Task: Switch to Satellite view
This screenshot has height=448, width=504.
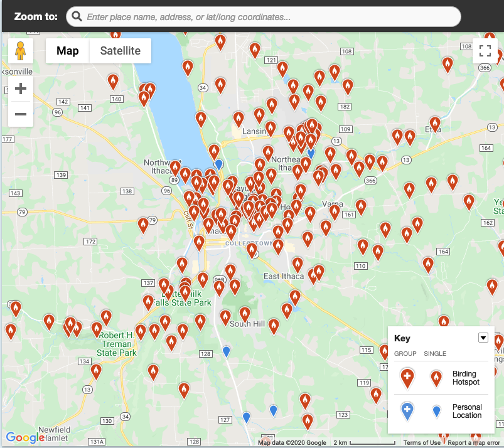Action: click(x=121, y=51)
